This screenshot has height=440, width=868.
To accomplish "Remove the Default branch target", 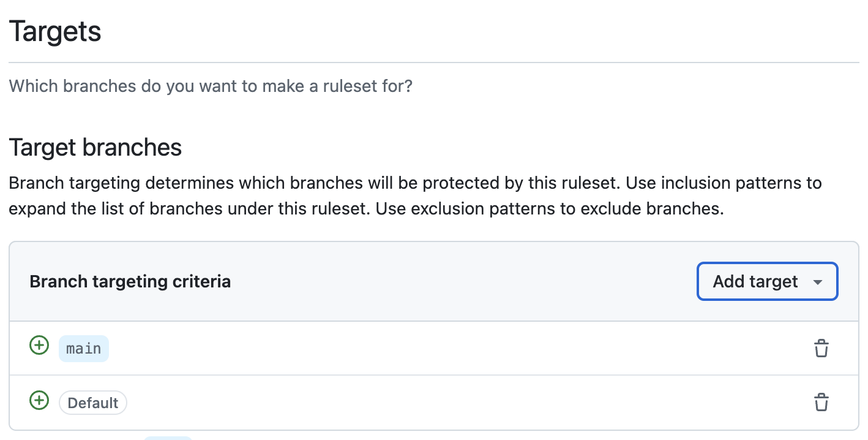I will click(x=821, y=402).
